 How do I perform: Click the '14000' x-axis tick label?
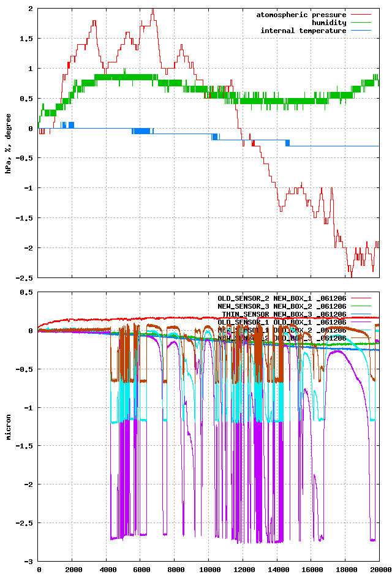(278, 570)
